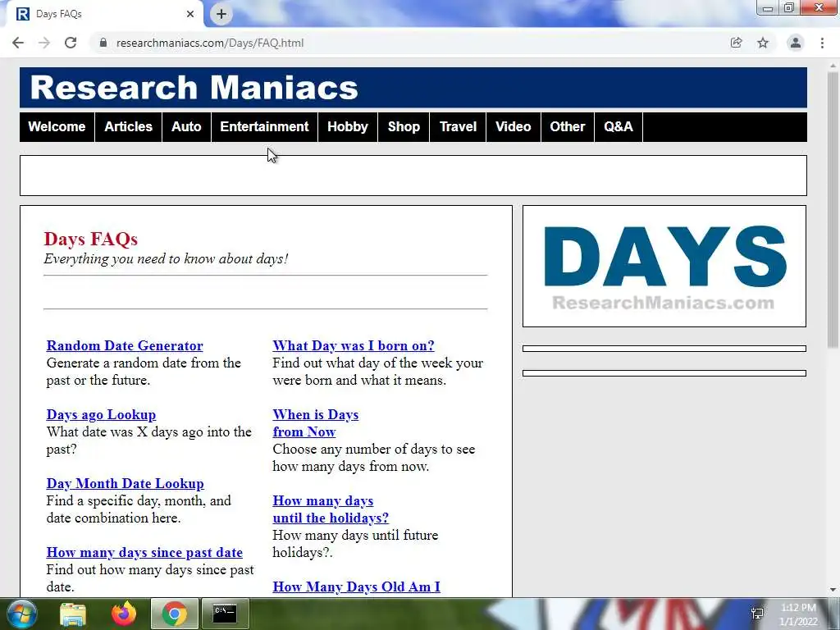Viewport: 840px width, 630px height.
Task: Open How Many Days Old Am I link
Action: tap(356, 587)
